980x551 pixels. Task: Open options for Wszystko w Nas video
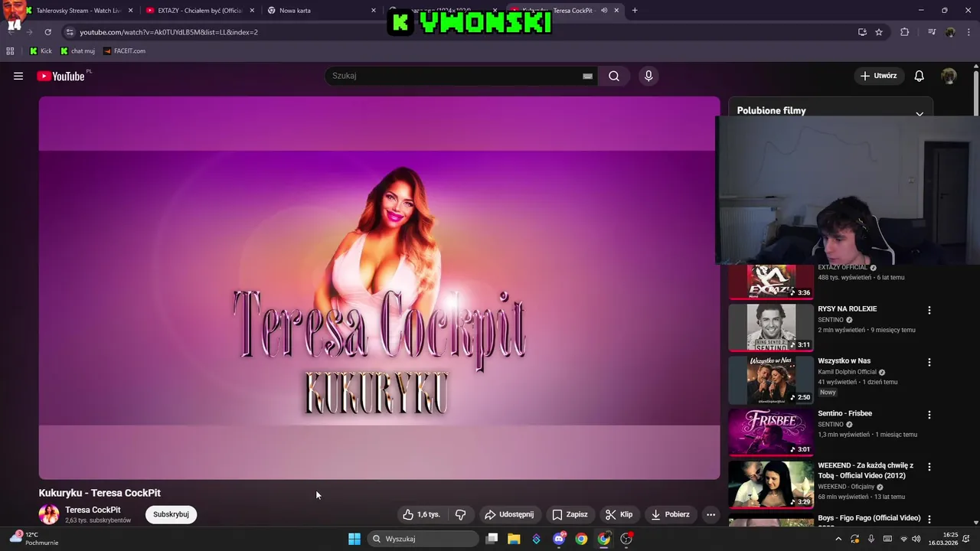click(929, 362)
